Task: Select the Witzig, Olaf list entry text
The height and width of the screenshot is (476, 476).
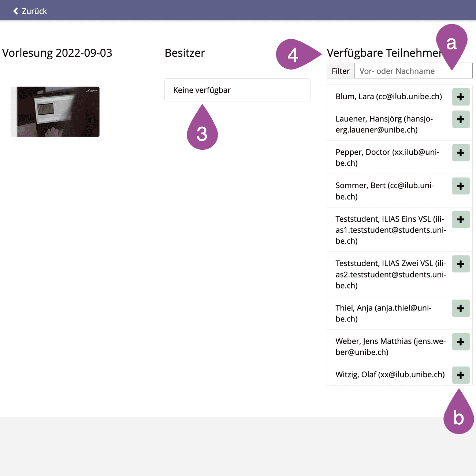Action: coord(390,375)
